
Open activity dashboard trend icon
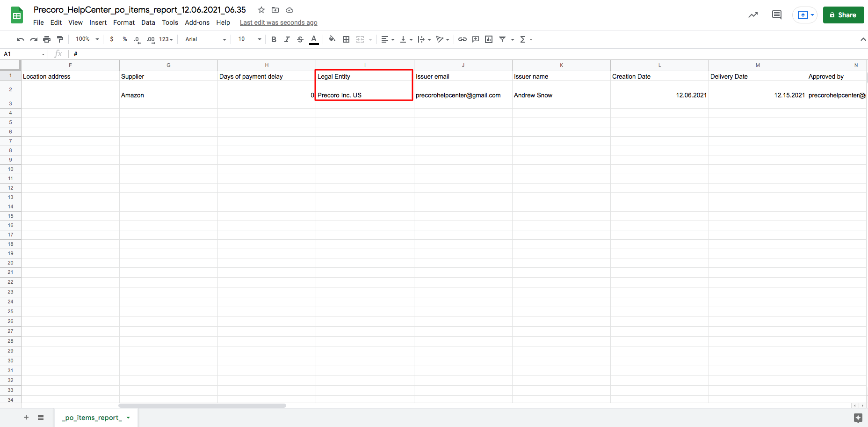753,15
